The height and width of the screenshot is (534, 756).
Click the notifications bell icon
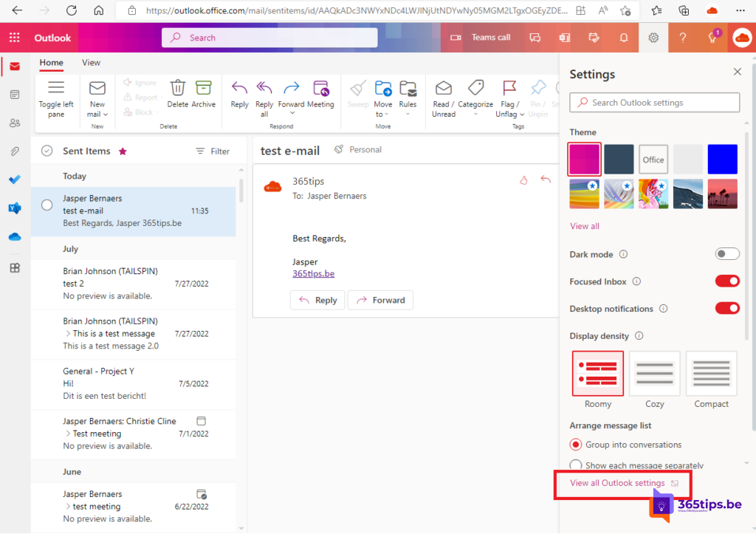tap(624, 38)
